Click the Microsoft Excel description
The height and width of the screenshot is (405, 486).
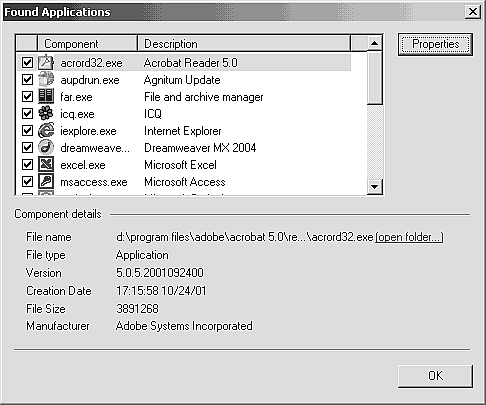click(180, 165)
